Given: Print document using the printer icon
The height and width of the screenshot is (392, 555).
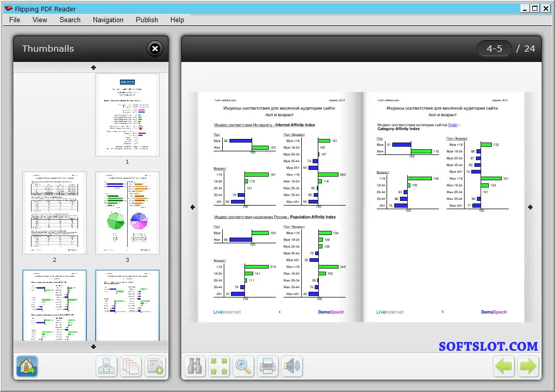Looking at the screenshot, I should click(268, 366).
